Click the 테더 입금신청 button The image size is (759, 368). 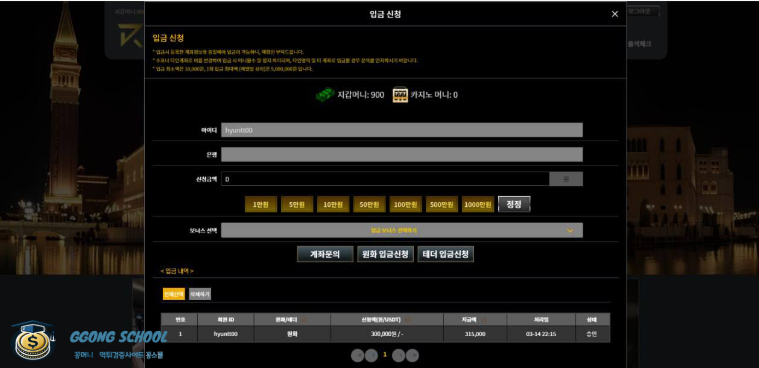[445, 254]
